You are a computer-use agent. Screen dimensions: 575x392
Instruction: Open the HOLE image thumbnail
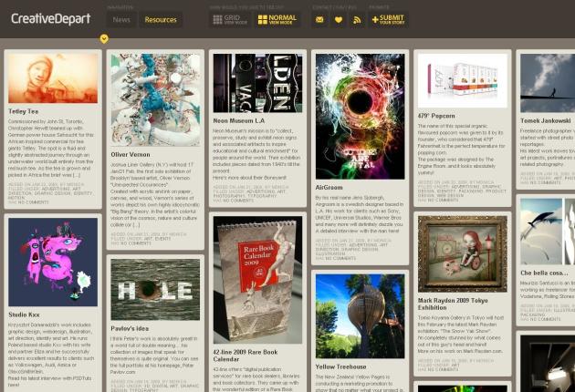155,289
